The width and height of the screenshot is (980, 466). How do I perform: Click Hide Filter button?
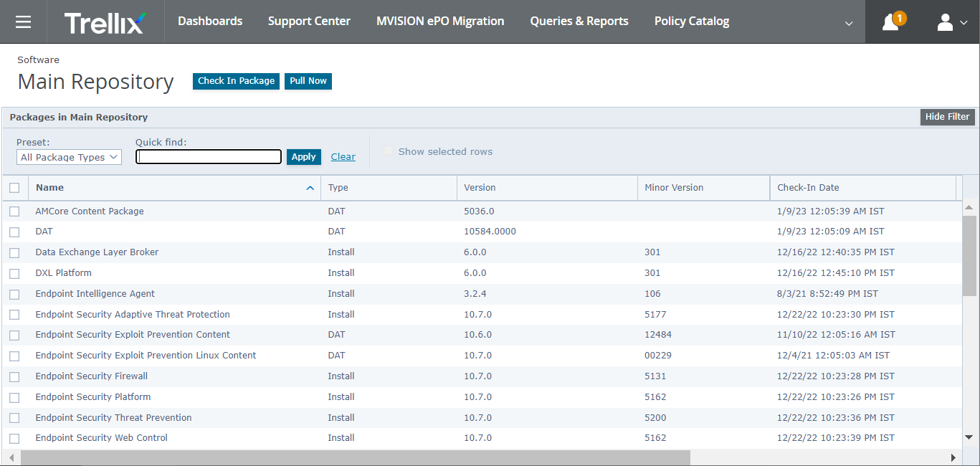[947, 117]
